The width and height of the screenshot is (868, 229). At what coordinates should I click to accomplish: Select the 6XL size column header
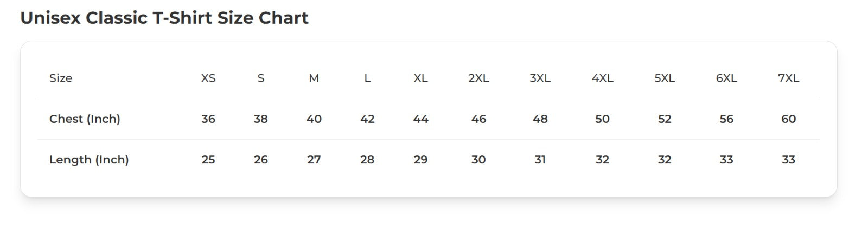point(726,78)
